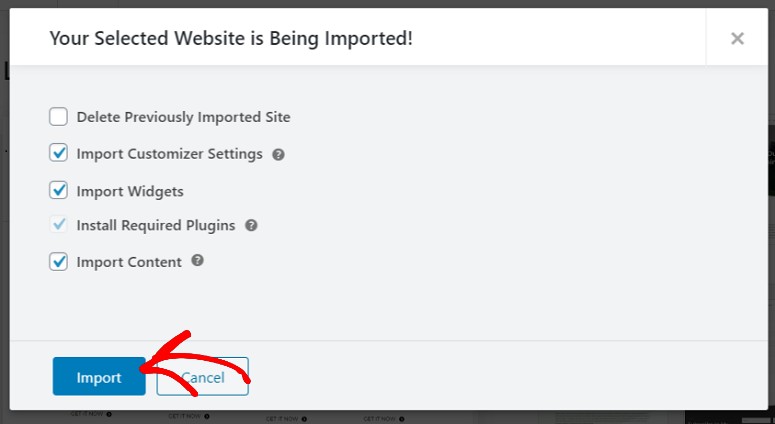
Task: Toggle the Import Content checkbox
Action: coord(58,262)
